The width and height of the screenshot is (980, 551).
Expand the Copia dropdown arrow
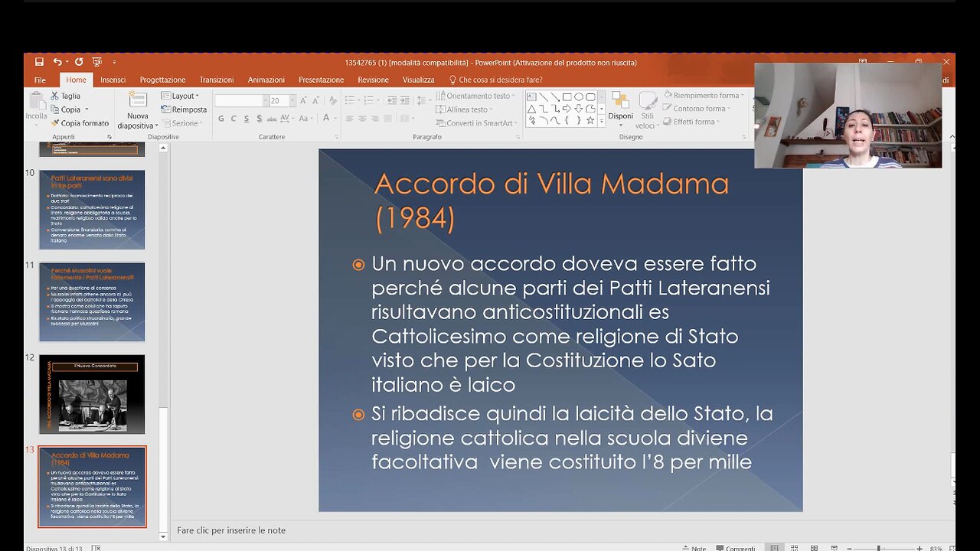click(87, 109)
